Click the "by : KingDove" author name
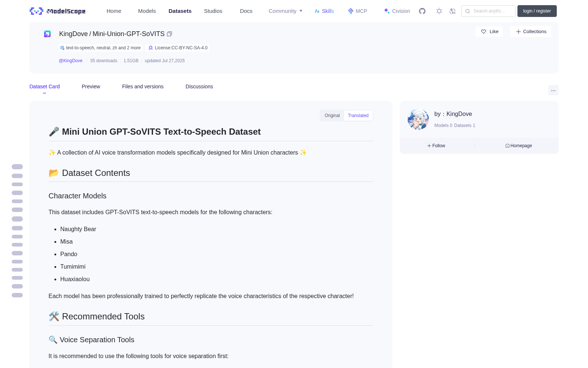 tap(453, 114)
